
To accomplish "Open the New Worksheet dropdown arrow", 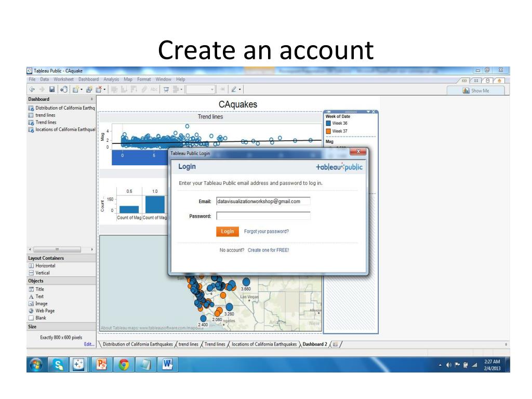I will [x=82, y=90].
